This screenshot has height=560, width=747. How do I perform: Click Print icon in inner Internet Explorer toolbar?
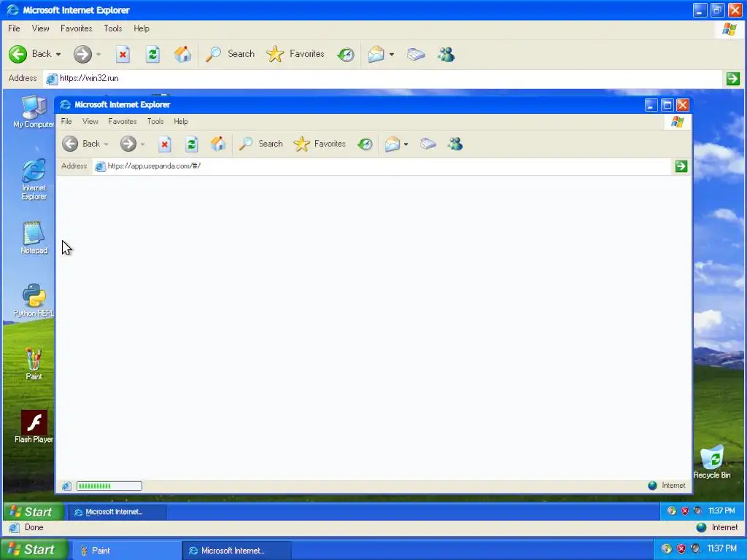(427, 144)
